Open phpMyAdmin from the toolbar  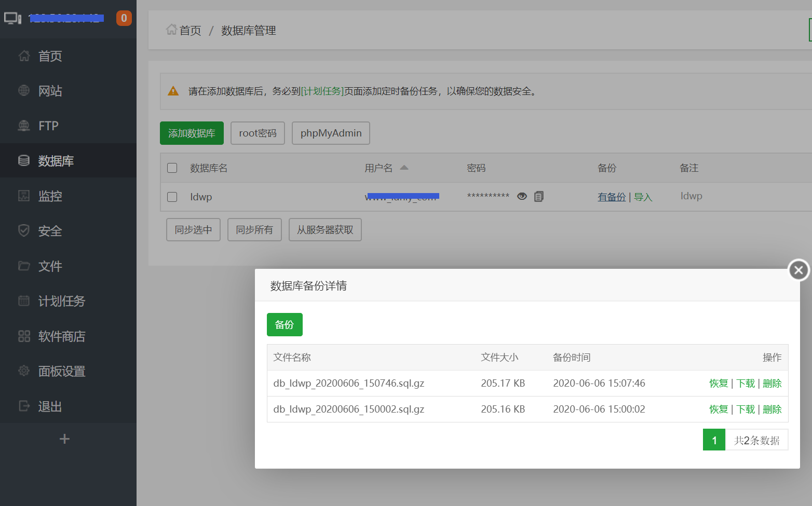pyautogui.click(x=331, y=133)
